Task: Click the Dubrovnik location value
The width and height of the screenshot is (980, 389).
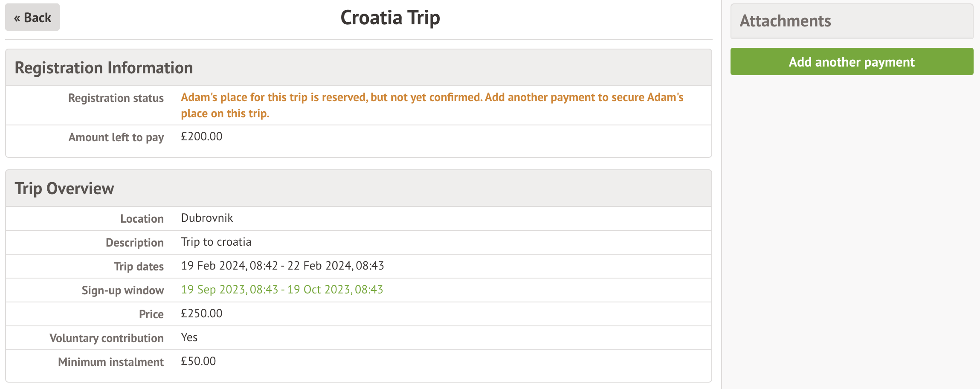Action: 207,218
